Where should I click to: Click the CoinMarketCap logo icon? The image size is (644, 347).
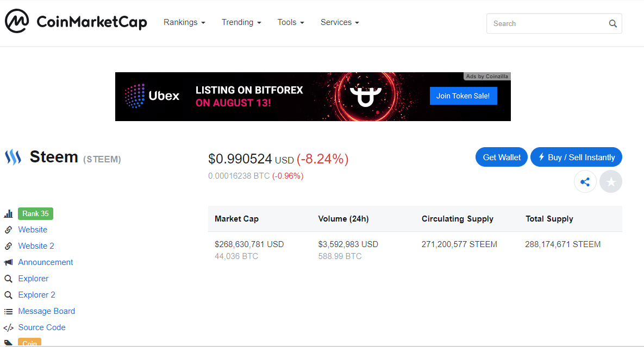point(17,21)
